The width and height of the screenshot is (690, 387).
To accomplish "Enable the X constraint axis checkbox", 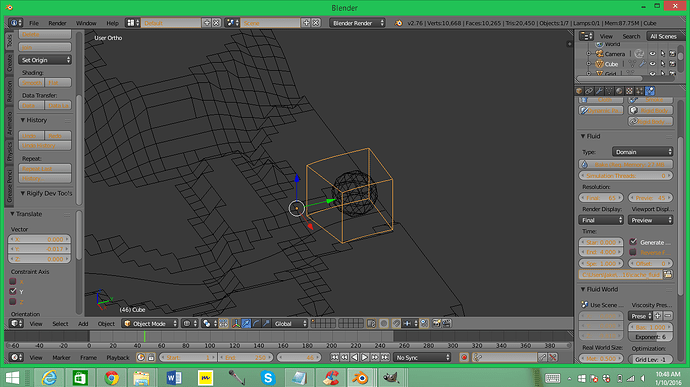I will click(x=13, y=281).
